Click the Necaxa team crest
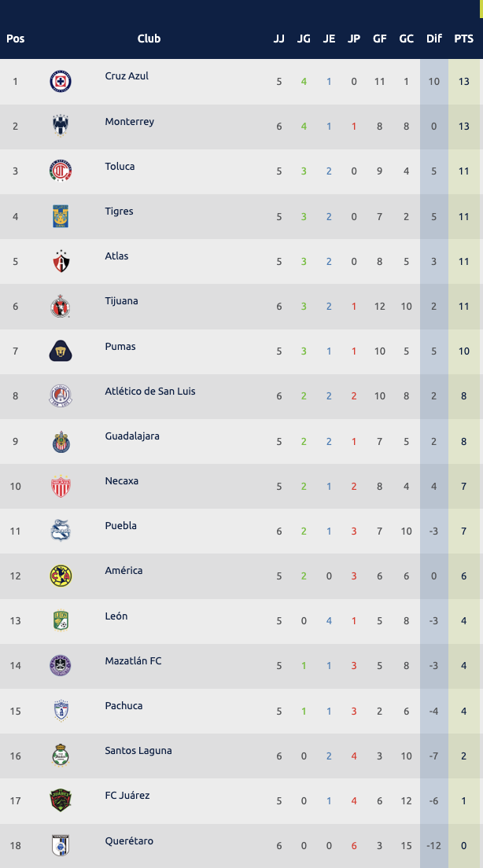Viewport: 483px width, 868px height. [61, 486]
